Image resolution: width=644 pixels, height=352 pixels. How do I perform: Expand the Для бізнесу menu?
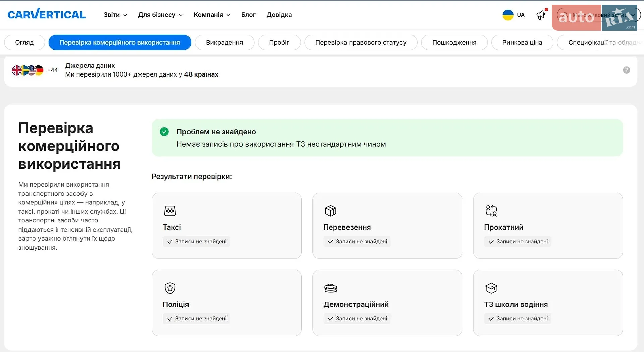click(x=160, y=15)
